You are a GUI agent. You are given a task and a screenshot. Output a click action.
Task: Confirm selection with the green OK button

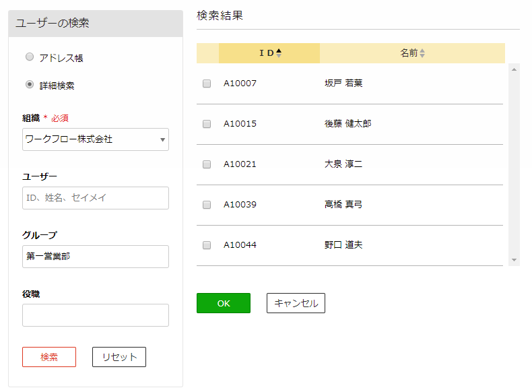224,303
